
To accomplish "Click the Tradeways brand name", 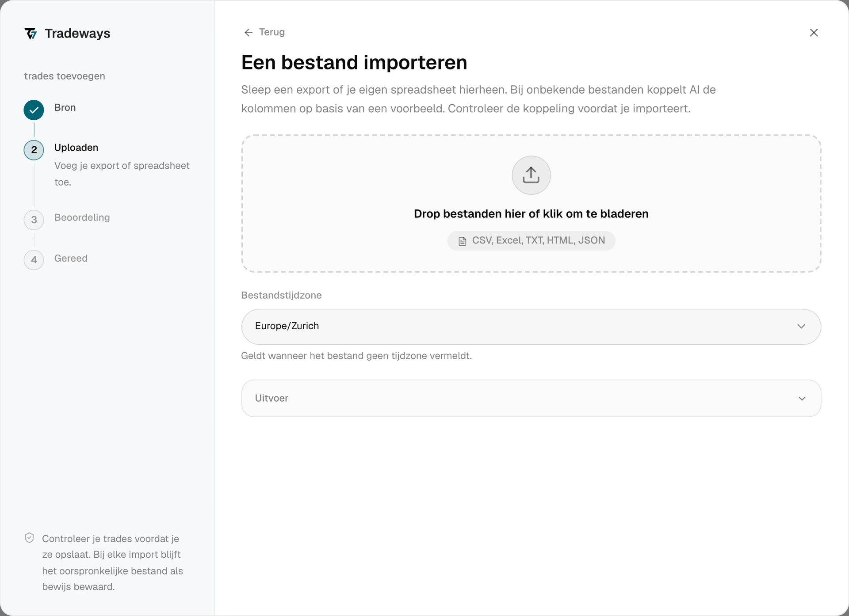I will coord(77,34).
